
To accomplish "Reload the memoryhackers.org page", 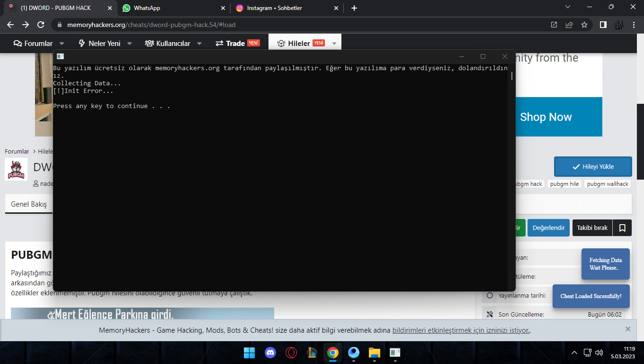I will pyautogui.click(x=41, y=25).
